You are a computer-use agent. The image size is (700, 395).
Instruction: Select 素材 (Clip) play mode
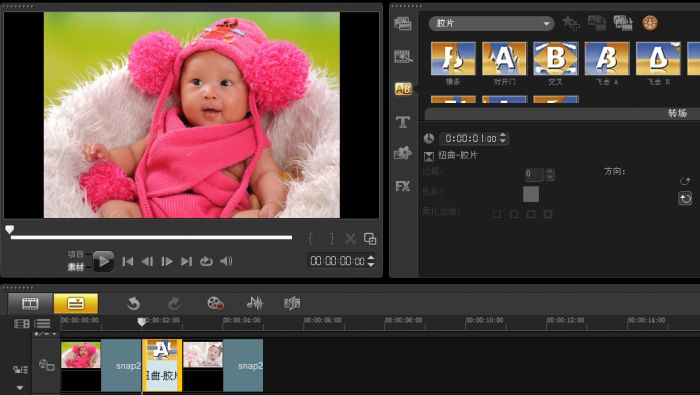(x=75, y=267)
